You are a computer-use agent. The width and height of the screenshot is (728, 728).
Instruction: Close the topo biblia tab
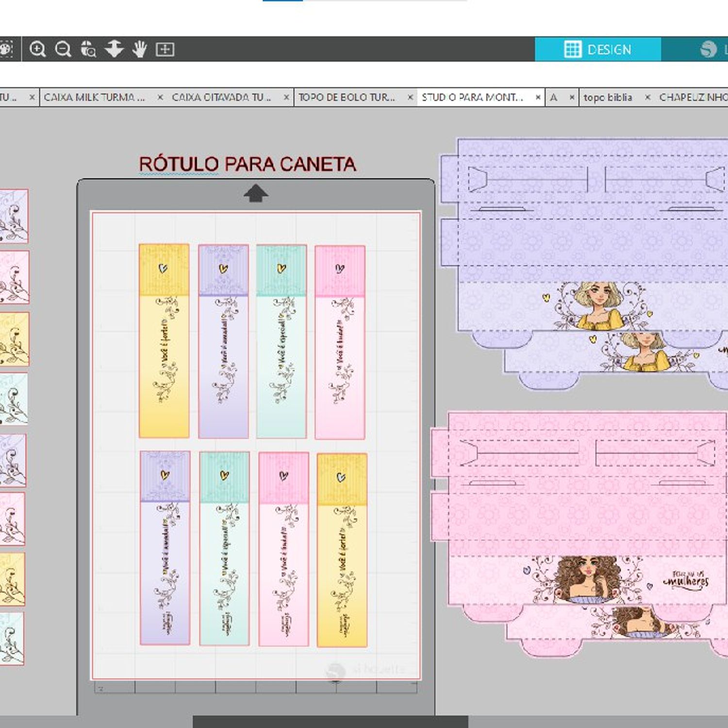(647, 98)
